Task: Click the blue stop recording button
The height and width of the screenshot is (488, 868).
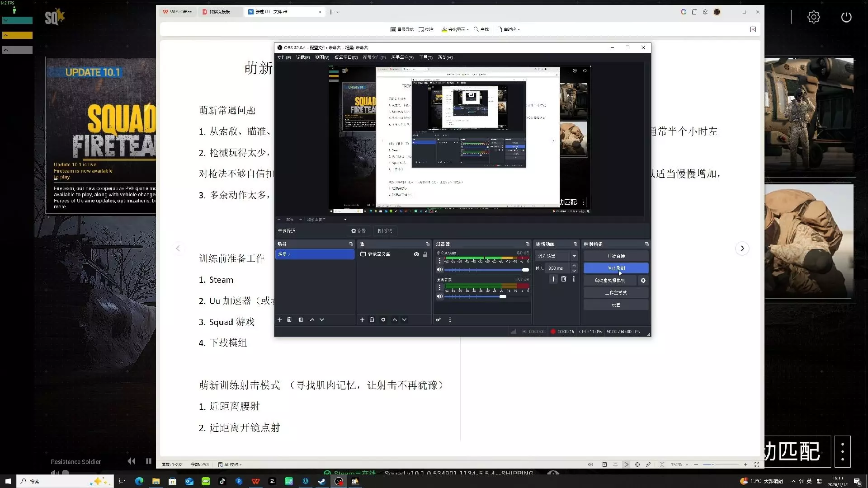Action: [616, 268]
